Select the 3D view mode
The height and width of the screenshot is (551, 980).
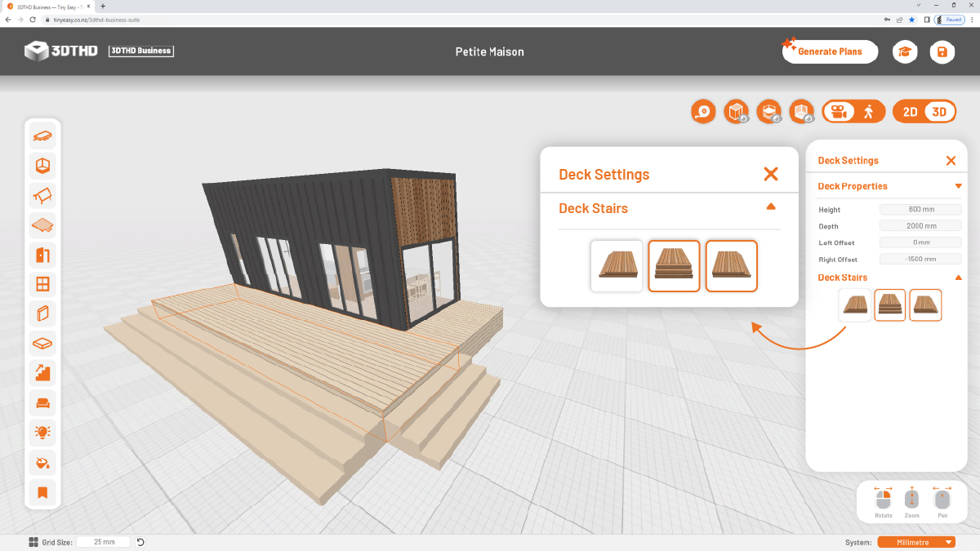(939, 112)
